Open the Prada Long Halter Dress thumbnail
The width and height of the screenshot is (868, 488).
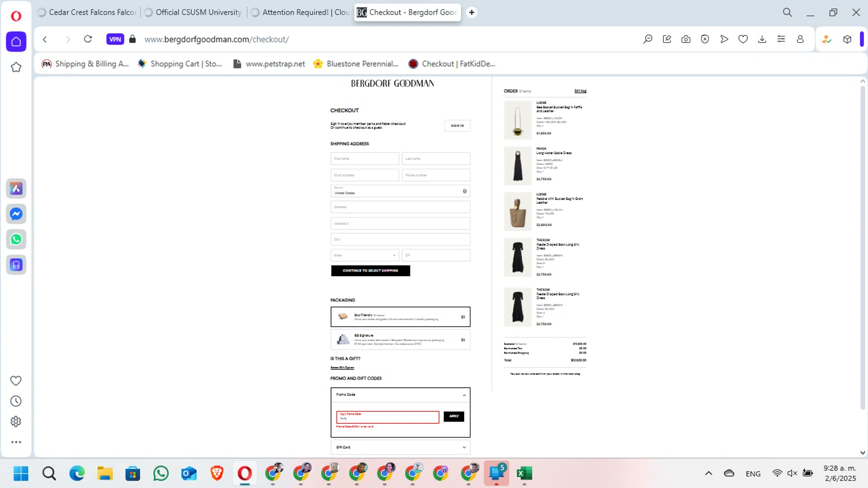[517, 166]
